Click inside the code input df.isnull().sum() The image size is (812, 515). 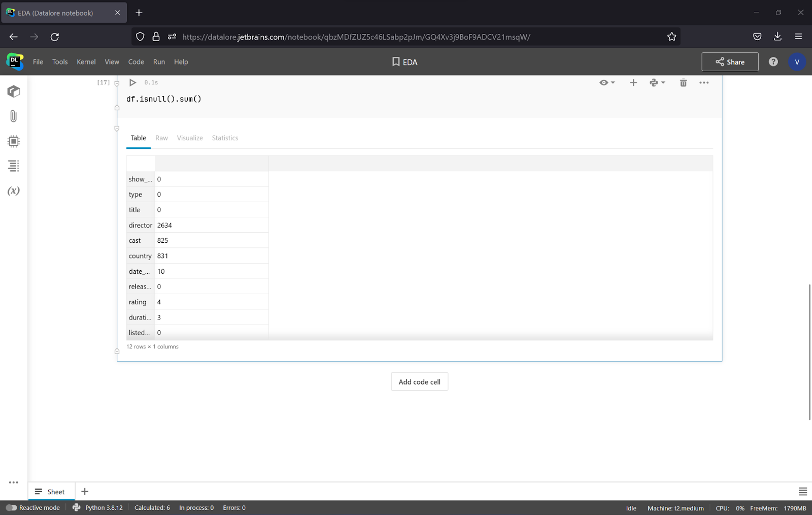[x=164, y=99]
